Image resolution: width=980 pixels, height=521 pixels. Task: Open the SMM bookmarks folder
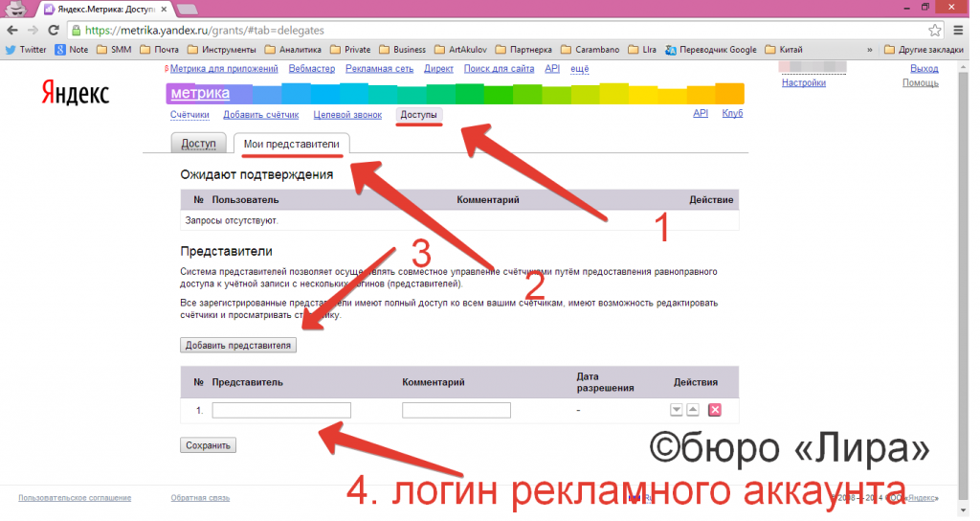tap(114, 50)
